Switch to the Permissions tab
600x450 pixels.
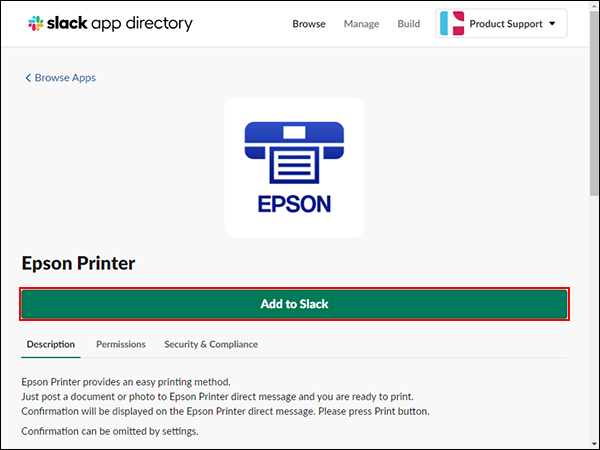(121, 344)
